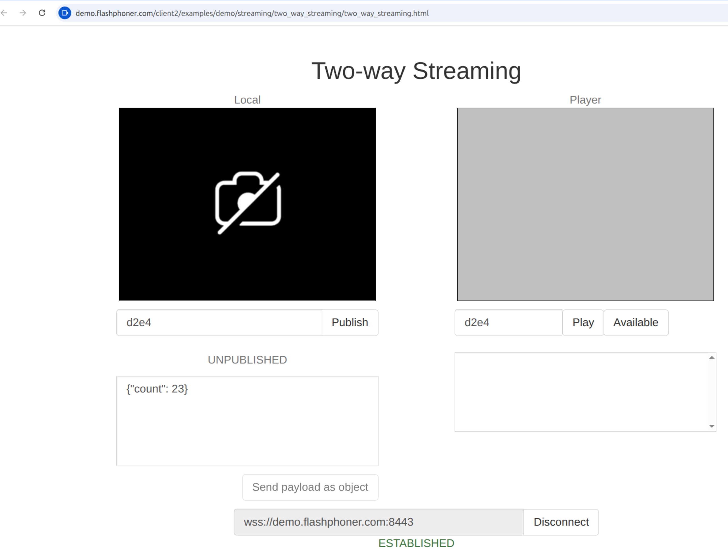Click the Local label above the video
This screenshot has height=560, width=728.
pos(247,100)
